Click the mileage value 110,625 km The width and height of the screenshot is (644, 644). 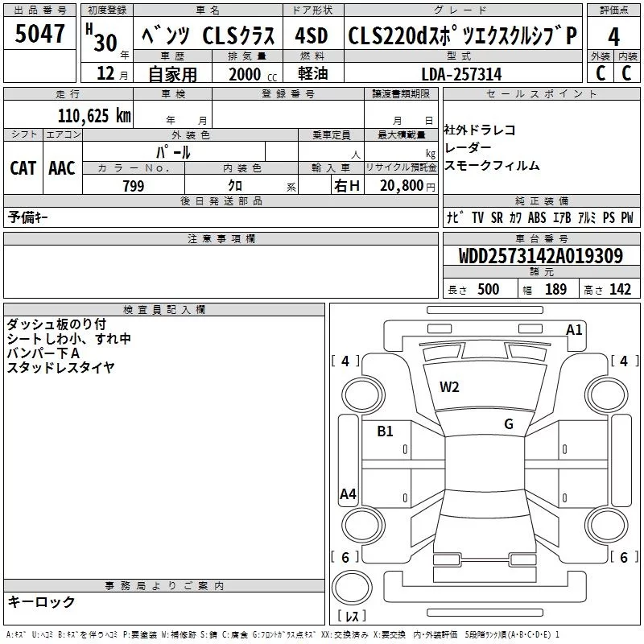point(93,116)
